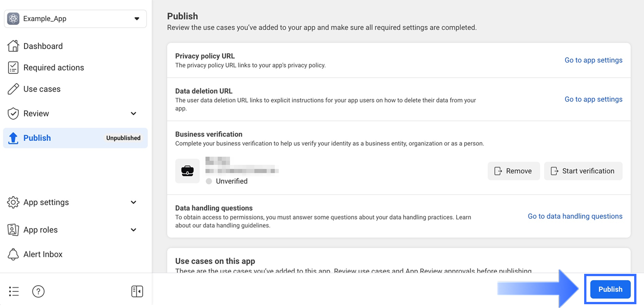The width and height of the screenshot is (644, 308).
Task: Open the help question mark icon
Action: [38, 291]
